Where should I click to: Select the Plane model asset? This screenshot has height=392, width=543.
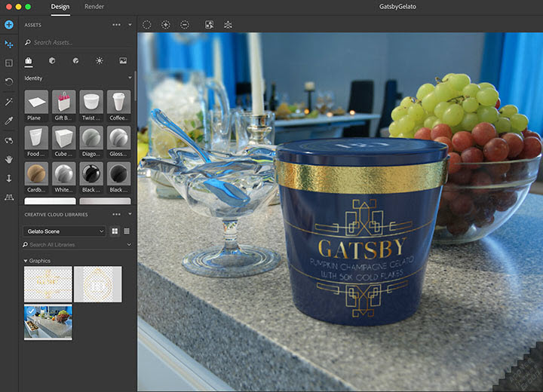pyautogui.click(x=36, y=106)
